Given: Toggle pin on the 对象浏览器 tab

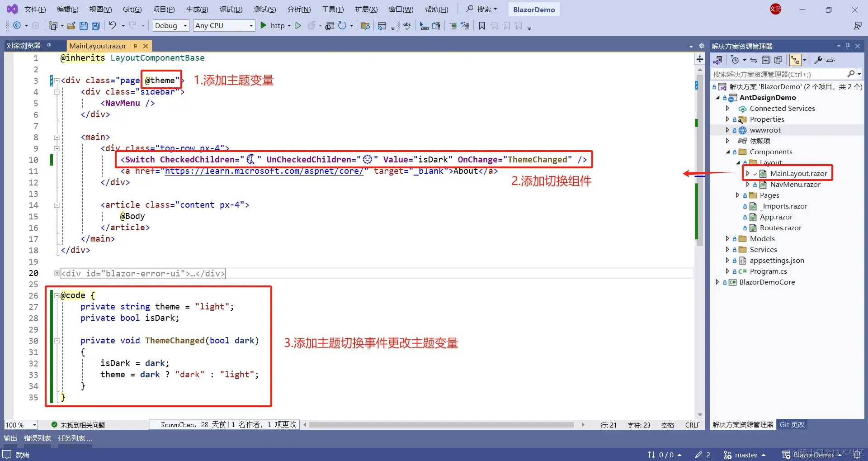Looking at the screenshot, I should pyautogui.click(x=49, y=45).
